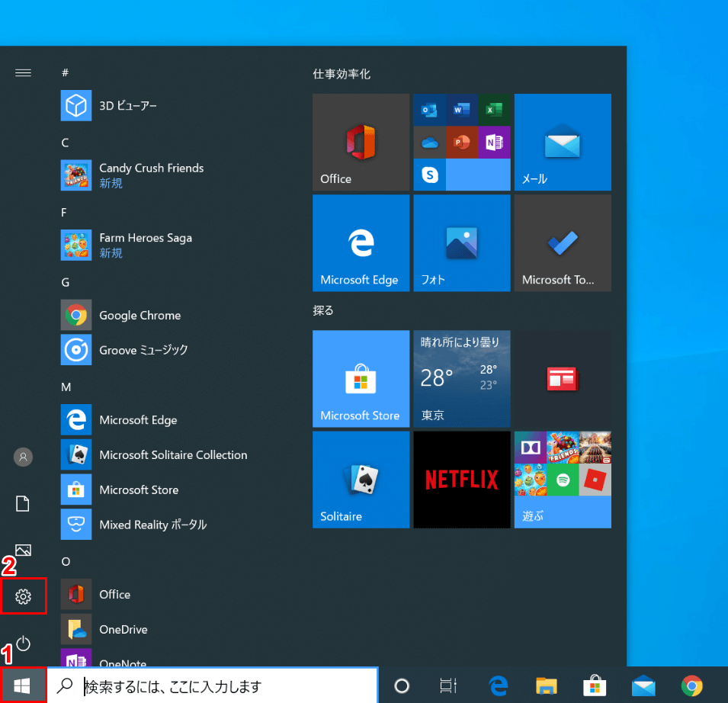Click the Microsoft Store tile
This screenshot has width=728, height=703.
361,378
